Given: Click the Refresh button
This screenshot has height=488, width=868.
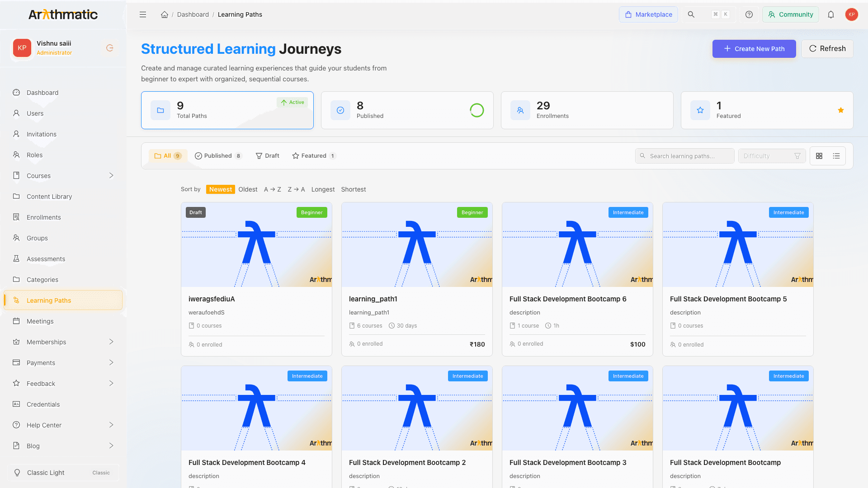Looking at the screenshot, I should 827,49.
